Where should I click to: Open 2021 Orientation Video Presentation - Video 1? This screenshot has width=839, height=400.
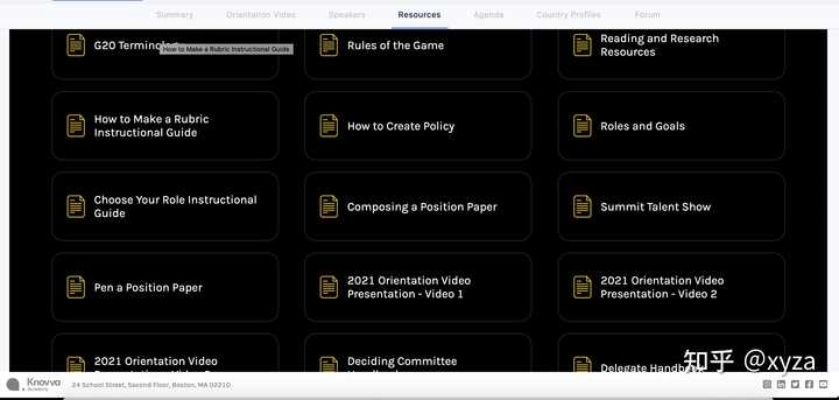coord(418,287)
